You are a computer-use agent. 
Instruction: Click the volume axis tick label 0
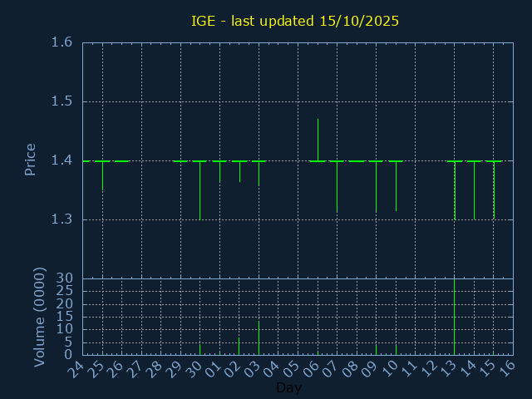(69, 355)
